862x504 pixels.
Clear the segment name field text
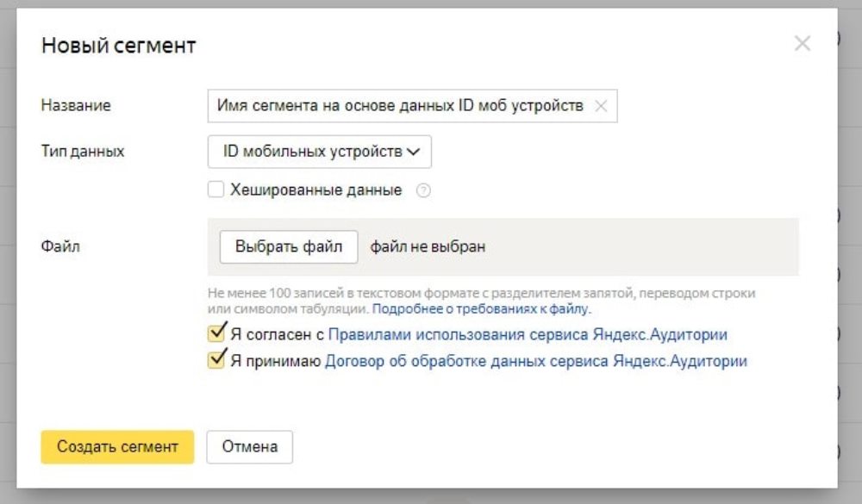coord(601,106)
